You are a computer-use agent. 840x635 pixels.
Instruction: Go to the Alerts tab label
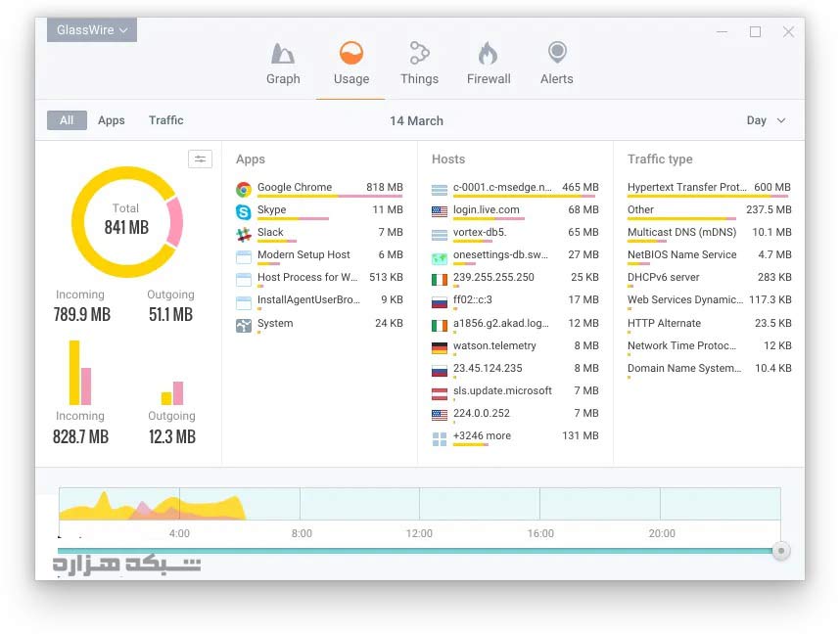click(x=557, y=79)
